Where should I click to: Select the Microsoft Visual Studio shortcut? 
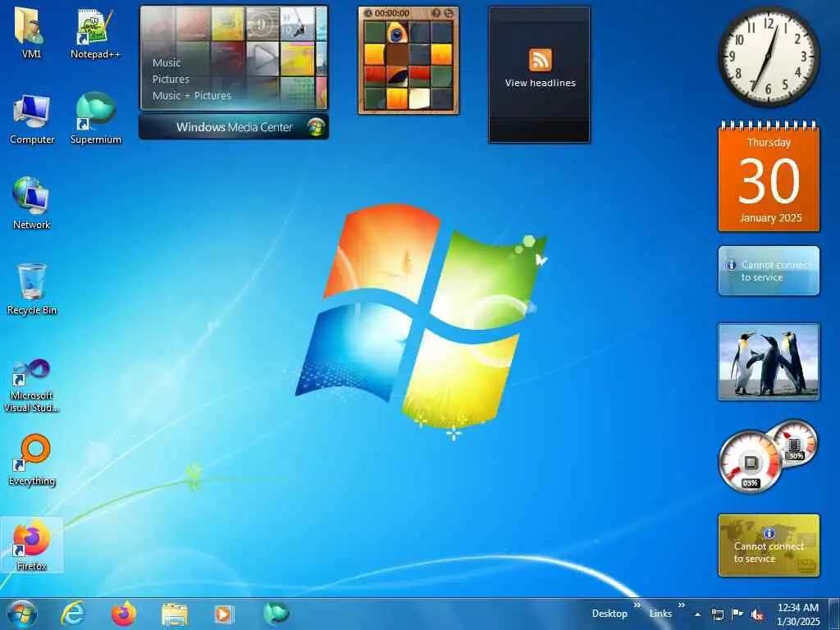(31, 386)
